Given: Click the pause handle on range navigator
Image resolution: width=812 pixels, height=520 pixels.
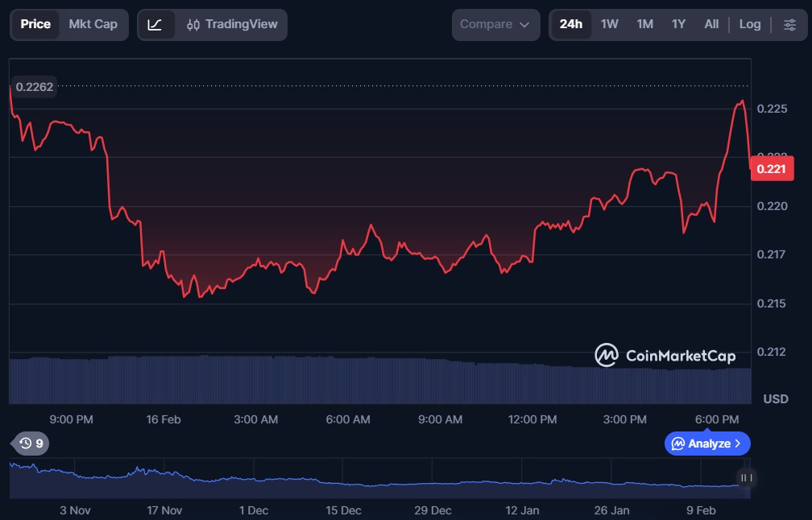Looking at the screenshot, I should click(747, 478).
